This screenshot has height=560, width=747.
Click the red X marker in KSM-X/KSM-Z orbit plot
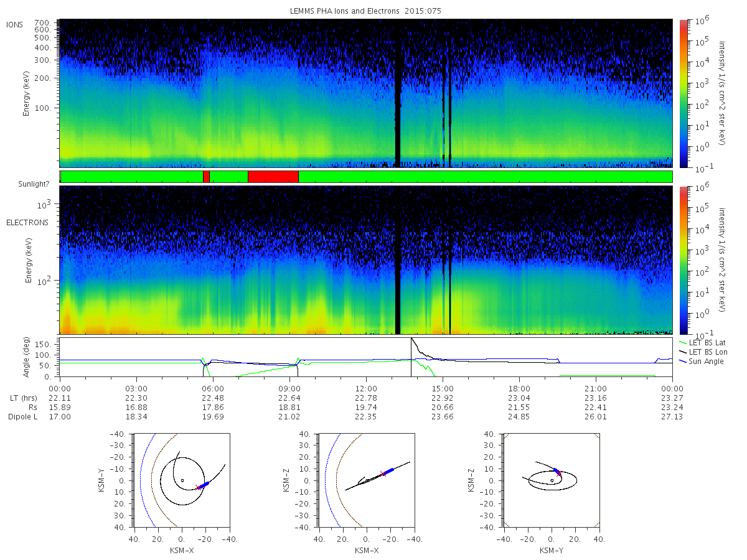tap(383, 474)
